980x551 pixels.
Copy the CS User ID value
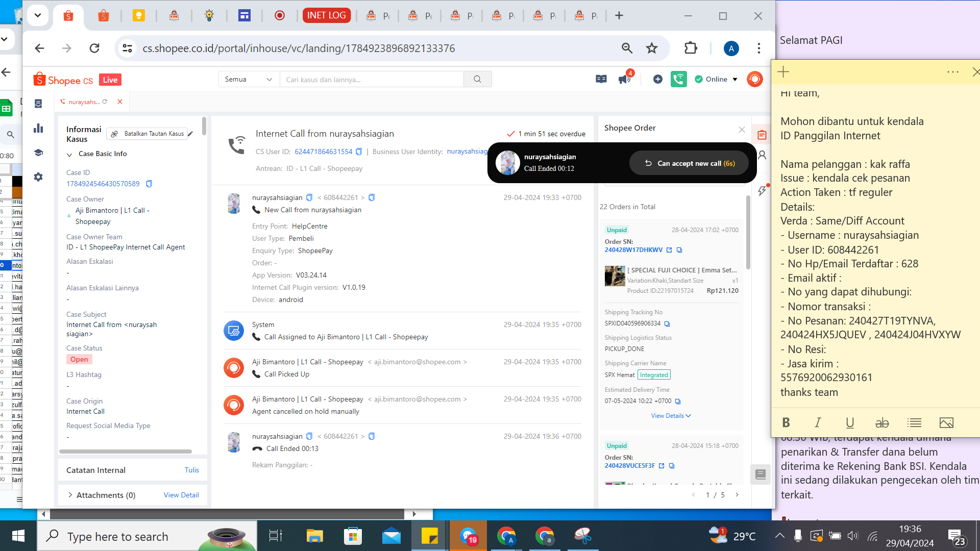(359, 152)
